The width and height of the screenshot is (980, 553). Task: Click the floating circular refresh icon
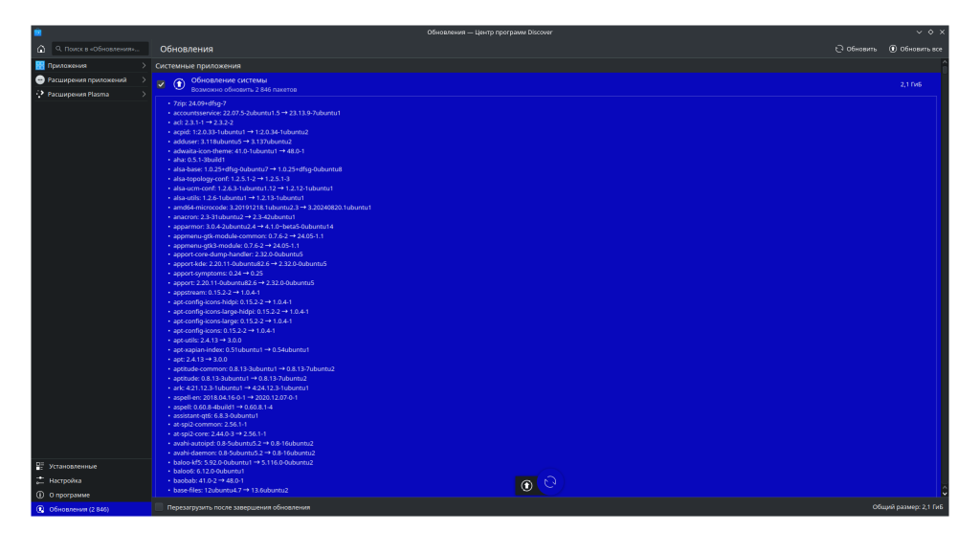pos(550,482)
